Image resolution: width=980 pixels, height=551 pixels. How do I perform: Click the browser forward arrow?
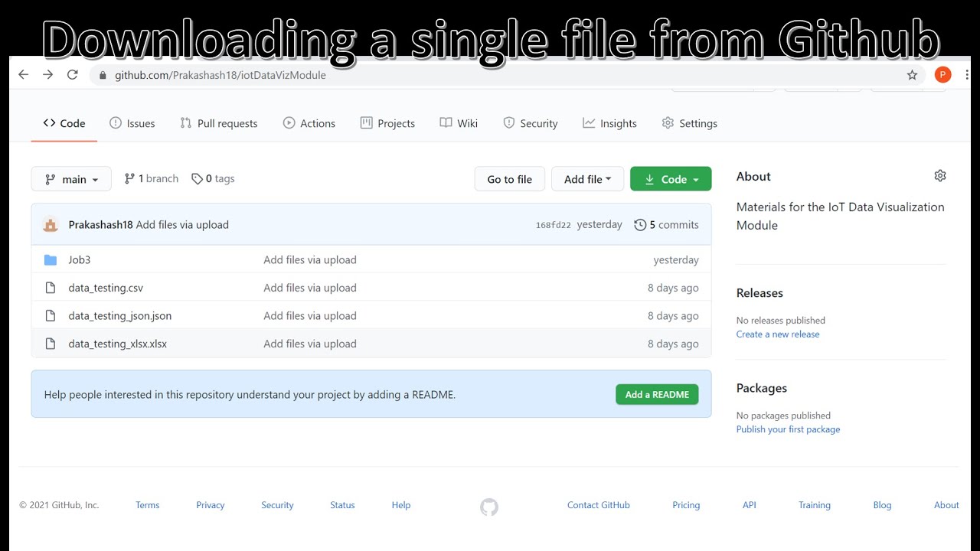point(47,75)
